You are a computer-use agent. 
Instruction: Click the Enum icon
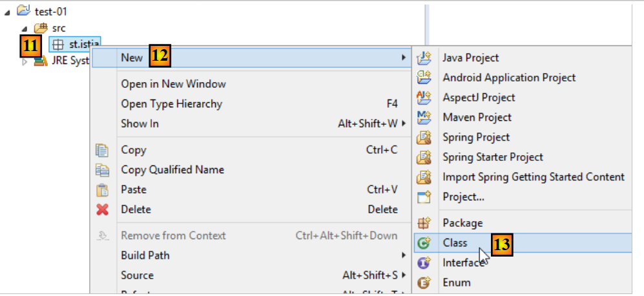424,282
